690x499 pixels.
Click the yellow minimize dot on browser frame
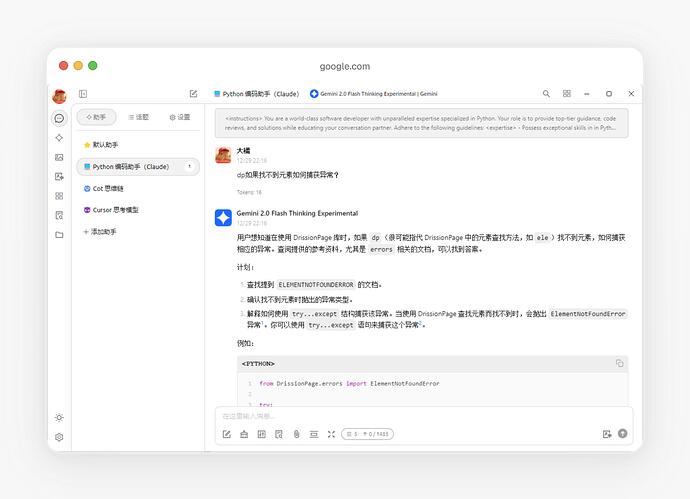78,66
